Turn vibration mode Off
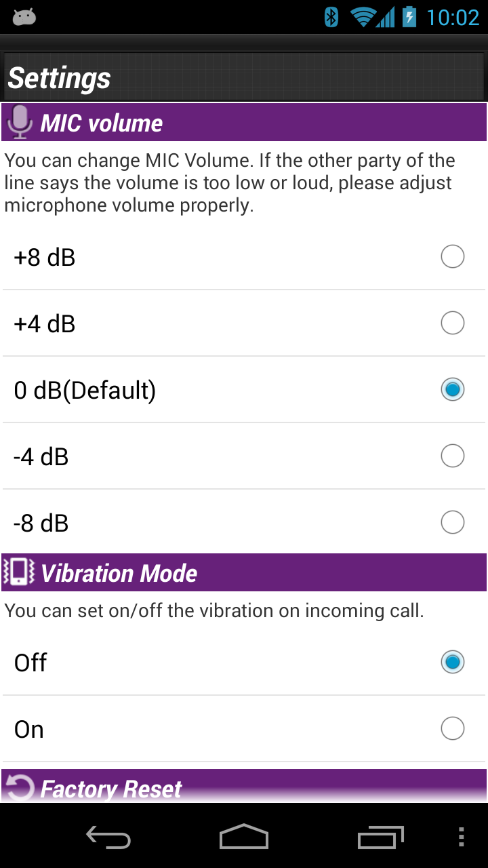This screenshot has height=868, width=488. pos(452,662)
